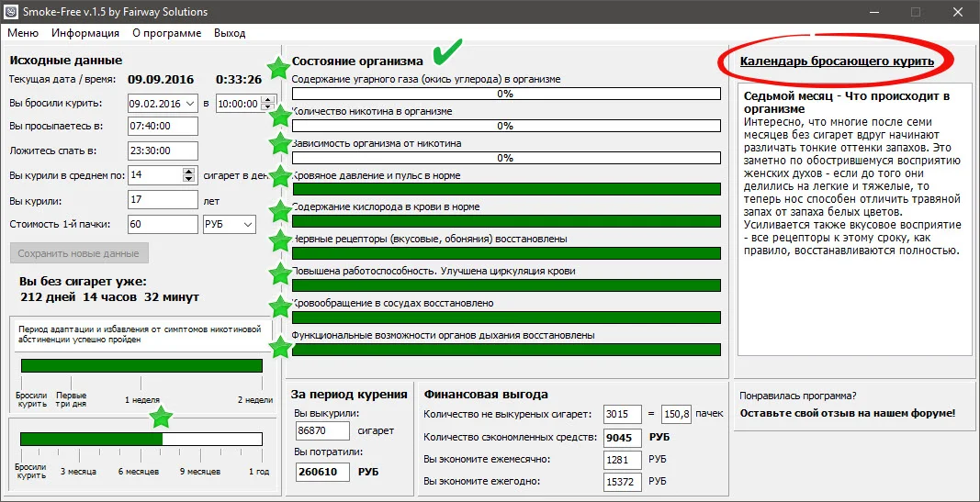This screenshot has height=502, width=980.
Task: Click the carbon monoxide 0% progress bar
Action: [x=506, y=94]
